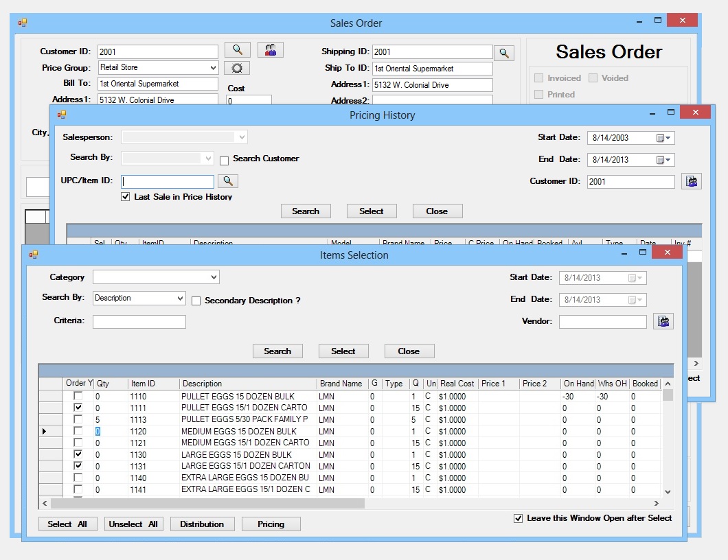
Task: Click the Vendor lookup icon in Items Selection
Action: tap(663, 321)
